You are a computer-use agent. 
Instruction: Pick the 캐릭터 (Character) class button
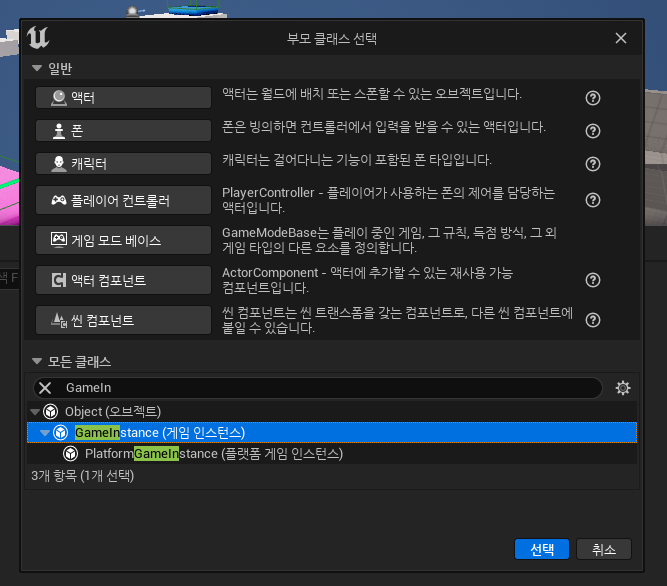(x=123, y=163)
